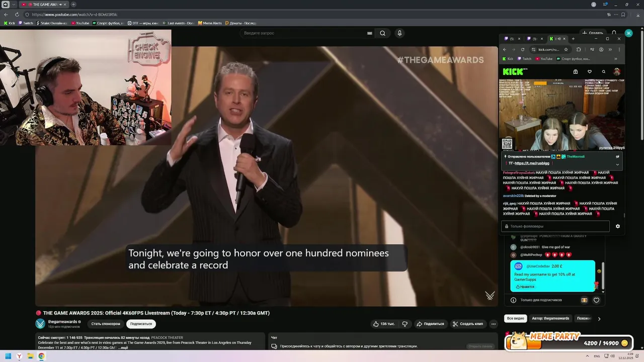Activate YouTube voice search microphone
The height and width of the screenshot is (362, 644).
pyautogui.click(x=399, y=33)
